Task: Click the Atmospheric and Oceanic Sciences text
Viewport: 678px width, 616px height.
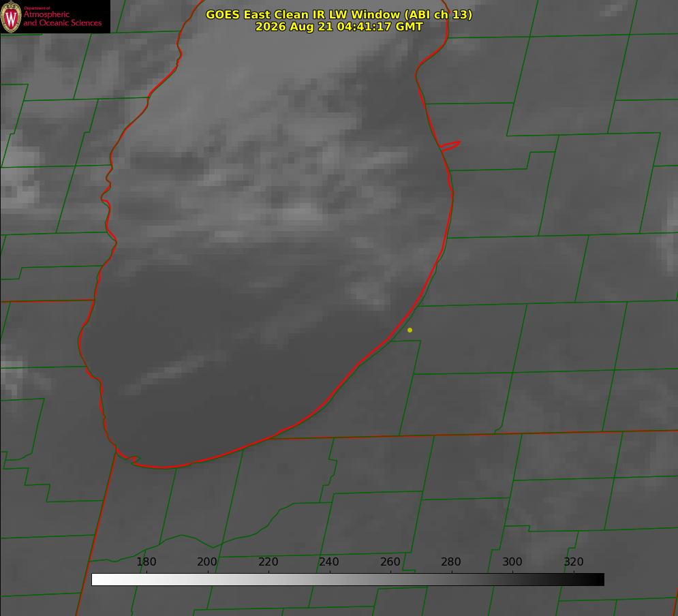Action: coord(62,18)
